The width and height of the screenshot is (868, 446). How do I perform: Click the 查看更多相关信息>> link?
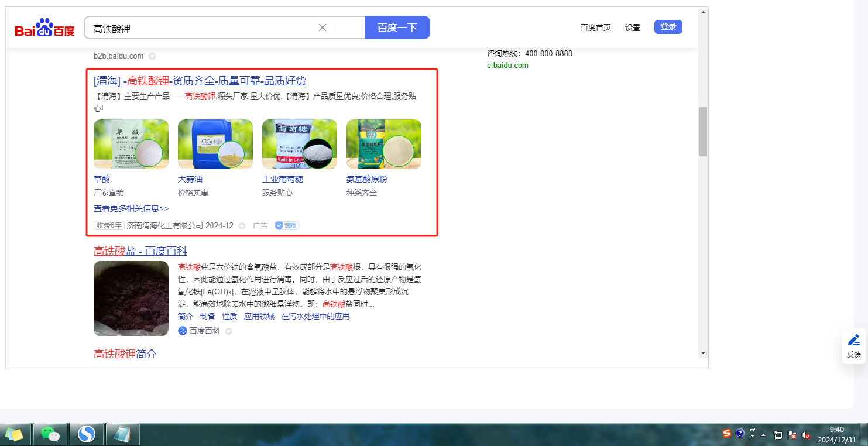click(131, 208)
